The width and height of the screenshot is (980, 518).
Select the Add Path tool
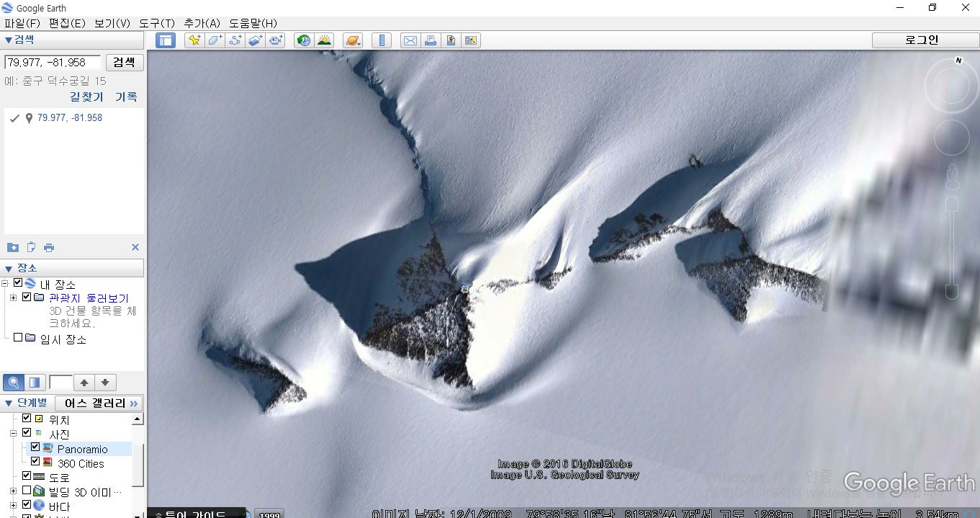[235, 40]
